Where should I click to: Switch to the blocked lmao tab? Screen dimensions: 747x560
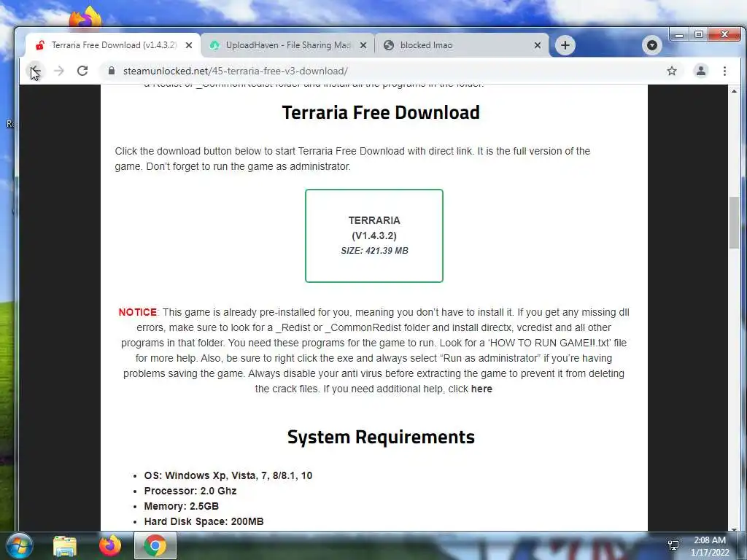[x=462, y=45]
